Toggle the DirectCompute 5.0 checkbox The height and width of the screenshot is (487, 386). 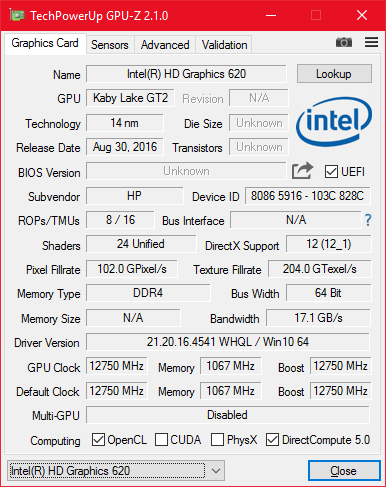pos(272,440)
